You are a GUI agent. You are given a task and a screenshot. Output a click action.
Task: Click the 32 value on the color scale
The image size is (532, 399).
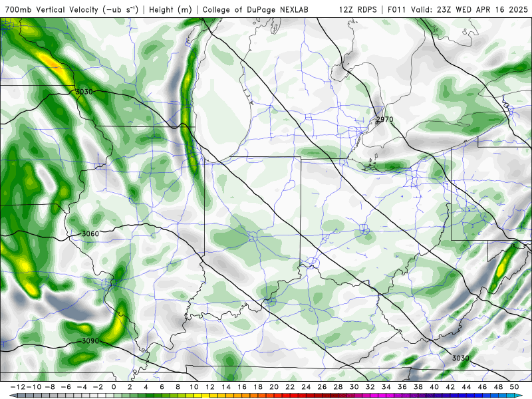click(x=370, y=387)
